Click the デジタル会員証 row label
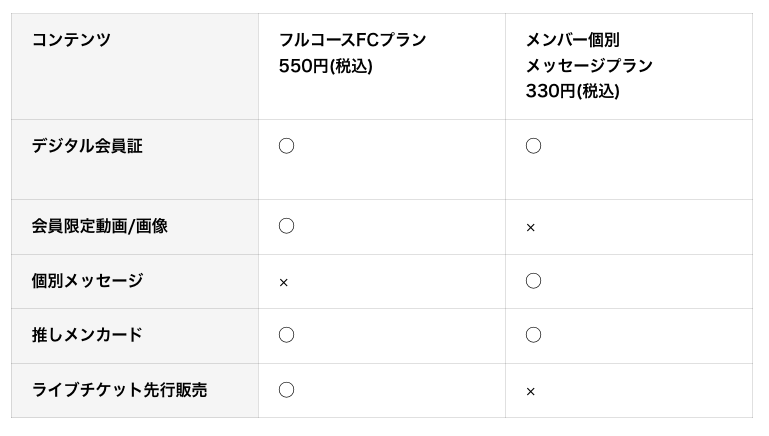The width and height of the screenshot is (769, 436). click(87, 146)
